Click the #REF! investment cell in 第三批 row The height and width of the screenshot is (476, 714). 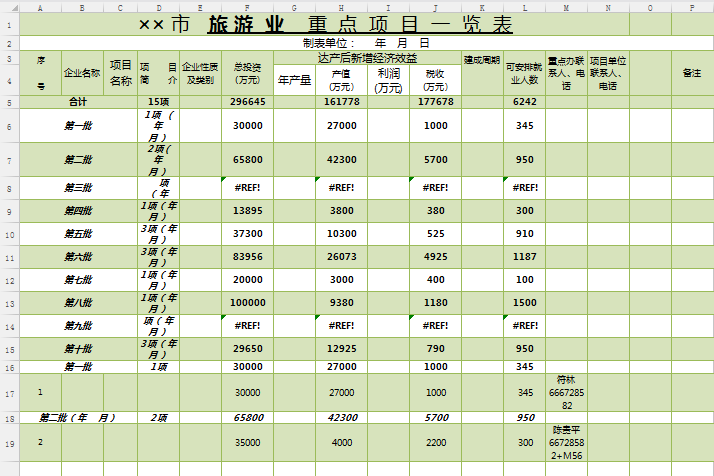247,188
